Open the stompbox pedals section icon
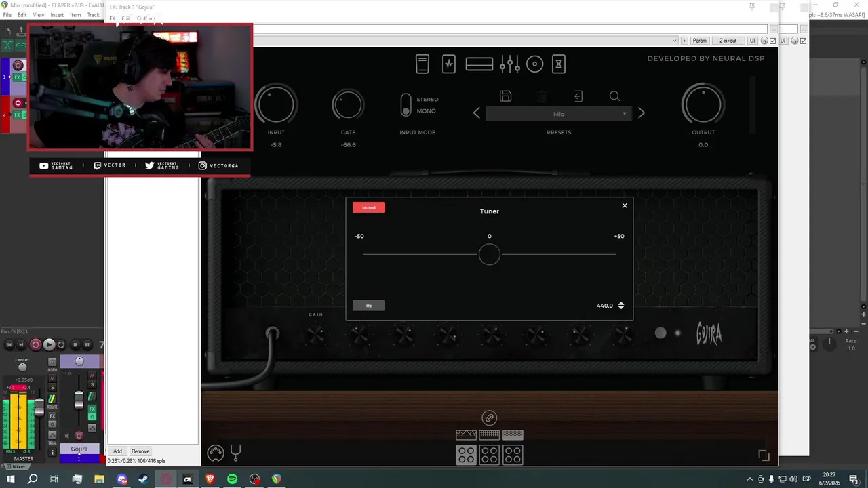The image size is (868, 488). 422,64
